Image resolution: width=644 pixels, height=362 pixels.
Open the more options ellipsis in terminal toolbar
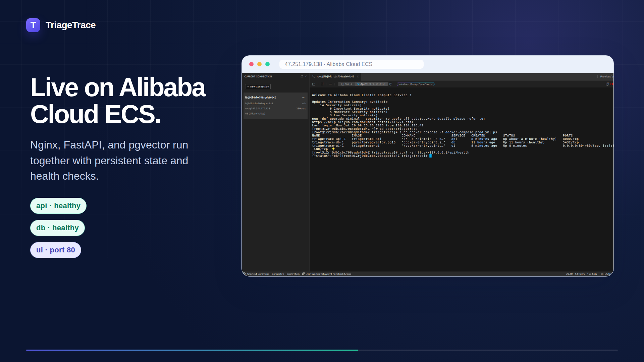pos(330,84)
